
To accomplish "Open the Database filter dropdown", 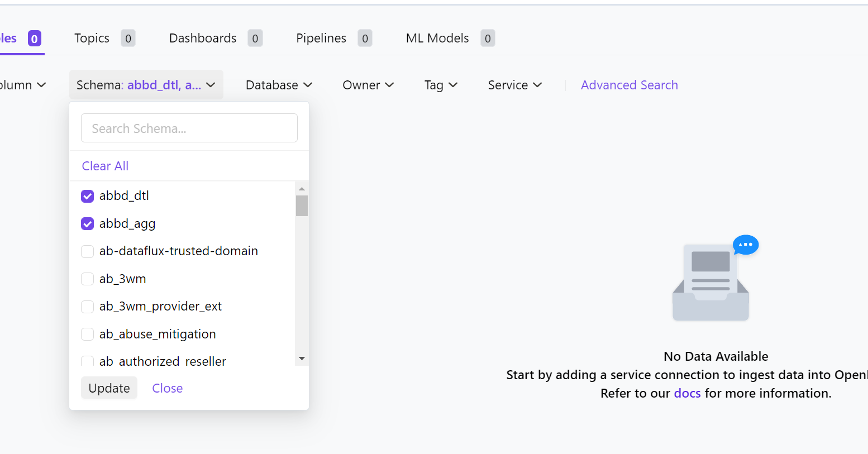I will [279, 85].
